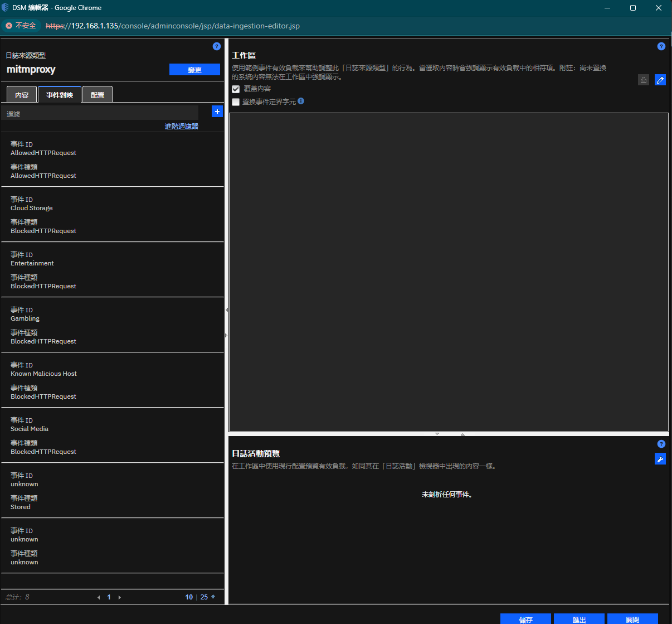
Task: Select the event mapping with category Stored
Action: 113,491
